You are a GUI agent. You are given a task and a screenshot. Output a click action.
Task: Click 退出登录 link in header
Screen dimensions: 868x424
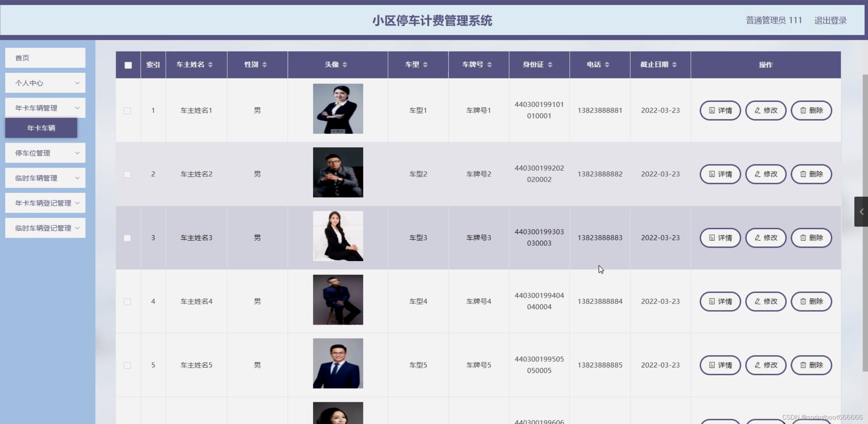coord(830,20)
